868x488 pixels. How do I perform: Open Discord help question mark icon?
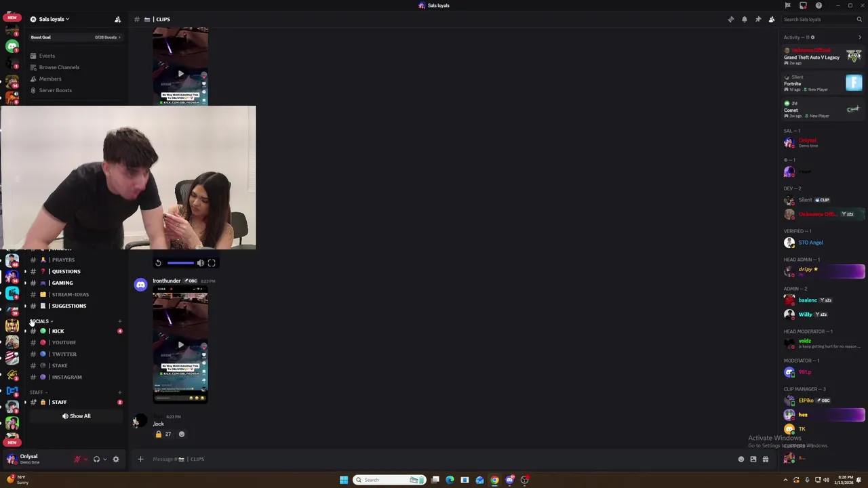[x=818, y=5]
